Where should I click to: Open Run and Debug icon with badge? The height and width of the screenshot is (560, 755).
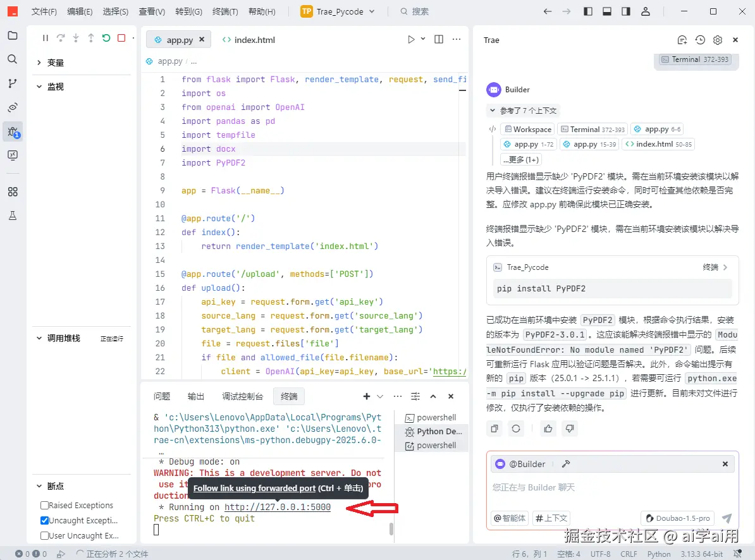click(x=13, y=131)
